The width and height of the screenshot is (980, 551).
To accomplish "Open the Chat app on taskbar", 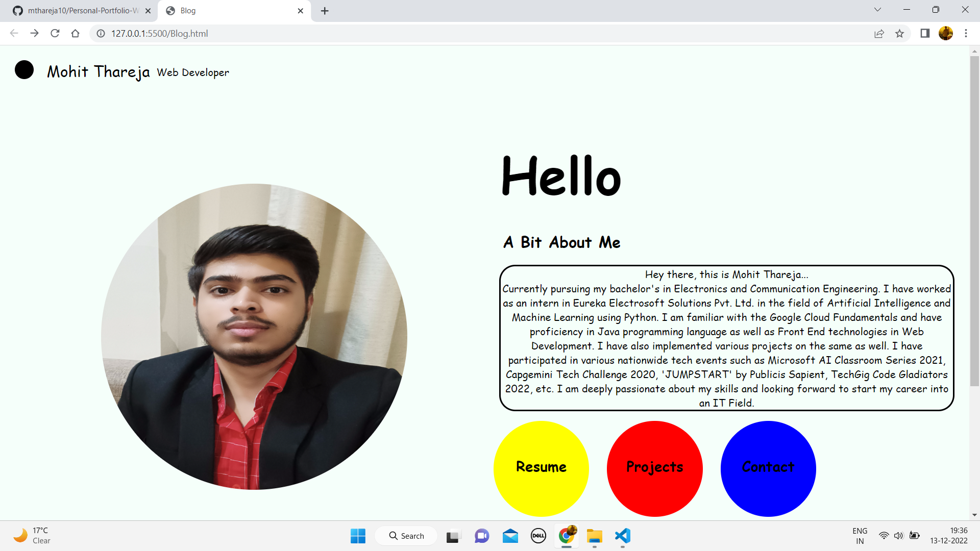I will (481, 536).
